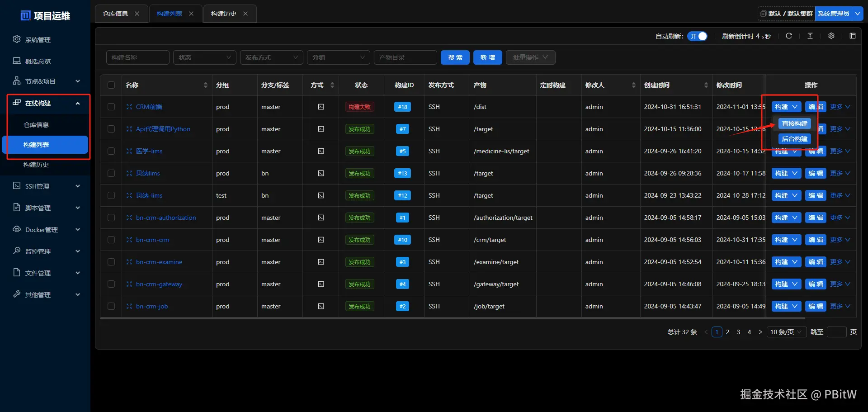Open the 发布方式 filter dropdown
Image resolution: width=868 pixels, height=412 pixels.
[272, 57]
